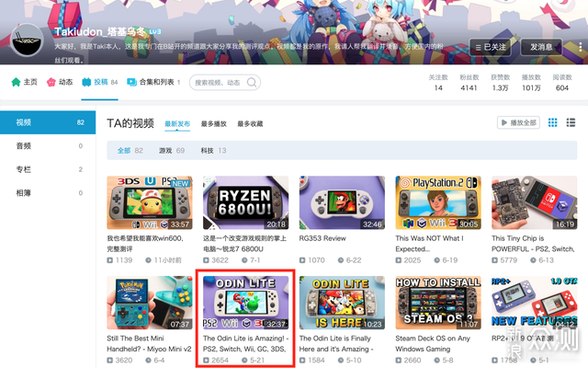Open the RYZEN 6800U video thumbnail
This screenshot has width=588, height=368.
[x=245, y=202]
